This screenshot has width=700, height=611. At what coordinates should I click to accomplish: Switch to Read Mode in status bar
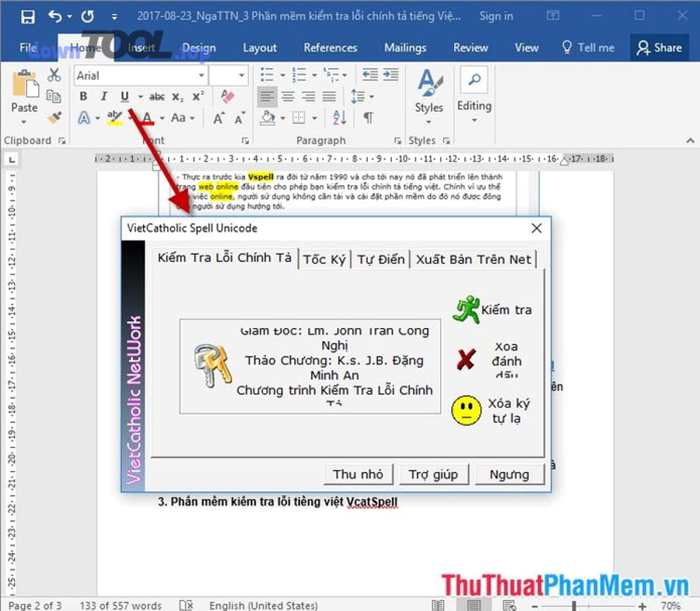[438, 606]
